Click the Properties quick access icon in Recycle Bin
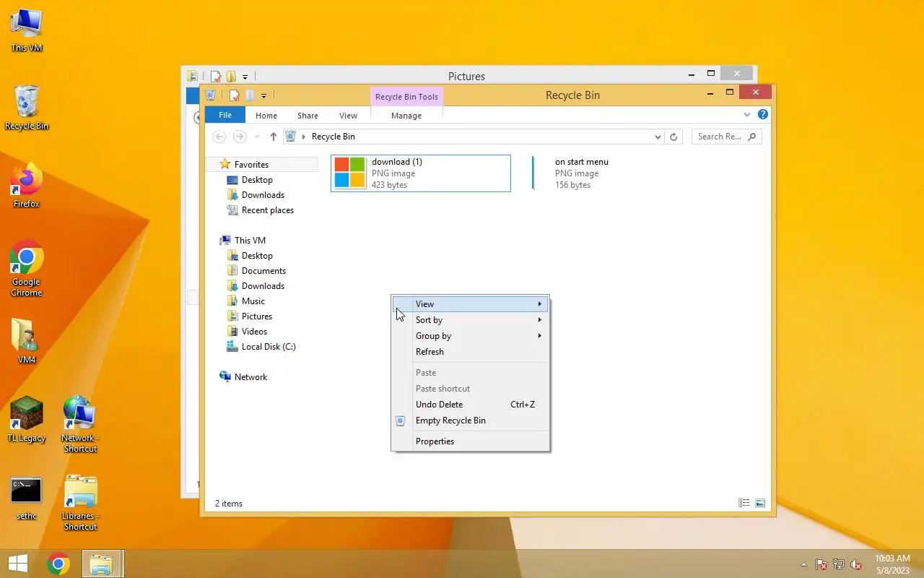This screenshot has width=924, height=578. (234, 95)
